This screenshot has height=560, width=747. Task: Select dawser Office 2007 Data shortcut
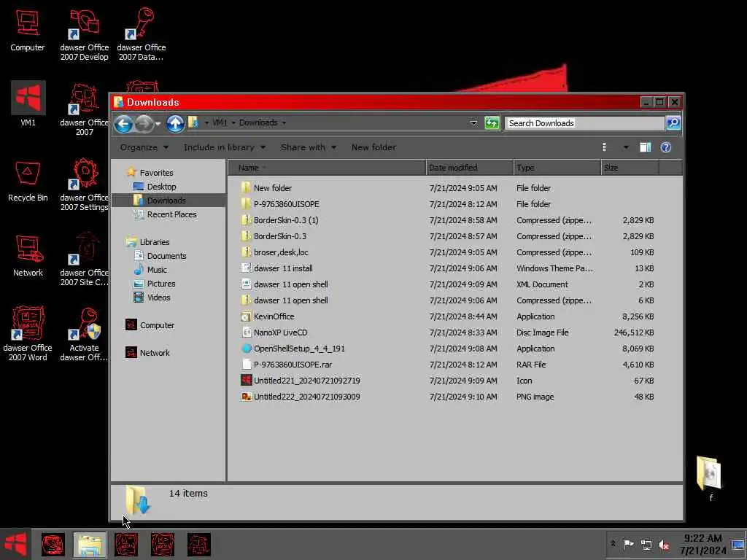tap(141, 34)
